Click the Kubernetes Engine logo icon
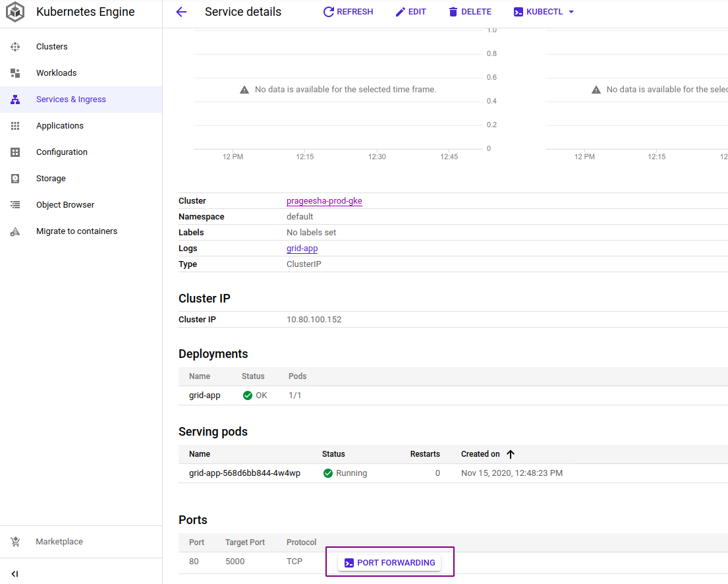This screenshot has width=728, height=584. 15,12
